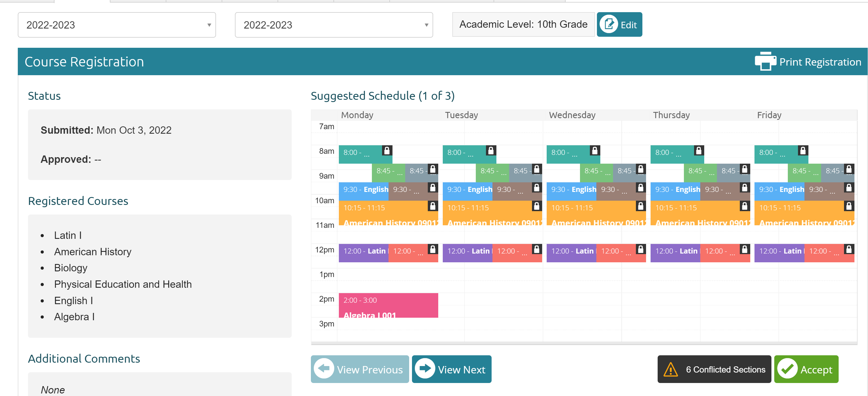Viewport: 868px width, 396px height.
Task: Expand the 6 Conflicted Sections list
Action: pos(714,369)
